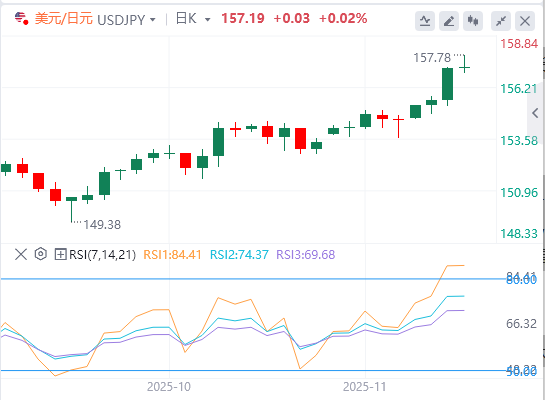Viewport: 545px width, 400px height.
Task: Open the 日K timeframe dropdown
Action: click(193, 19)
